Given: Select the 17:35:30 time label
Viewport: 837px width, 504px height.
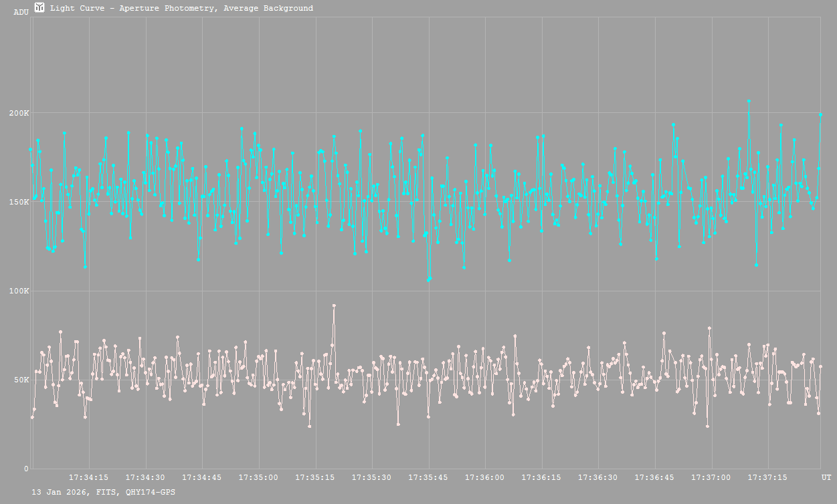Looking at the screenshot, I should 371,478.
